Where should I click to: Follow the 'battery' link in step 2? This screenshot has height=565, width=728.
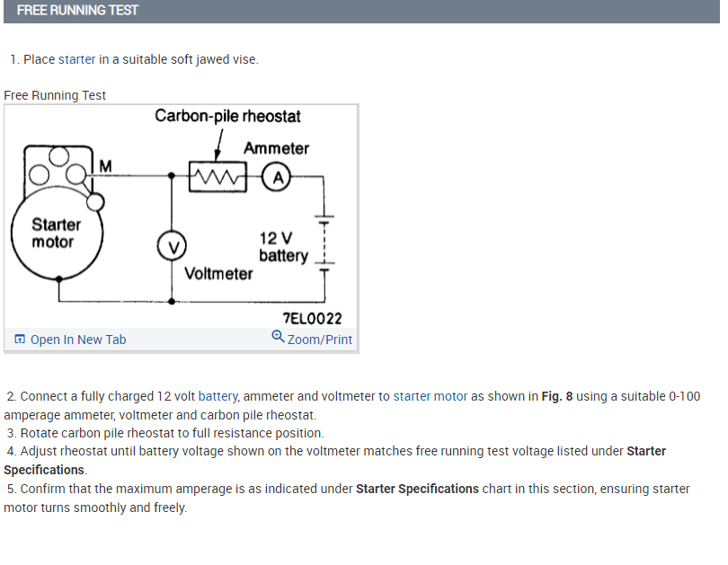tap(218, 395)
